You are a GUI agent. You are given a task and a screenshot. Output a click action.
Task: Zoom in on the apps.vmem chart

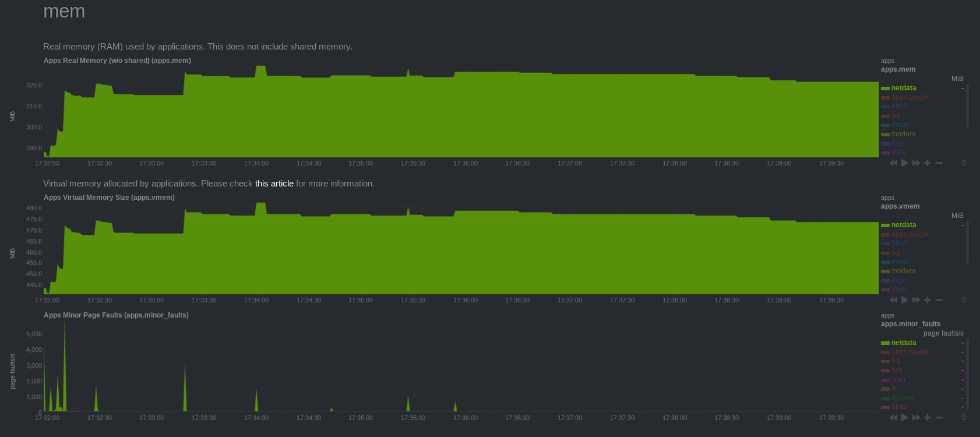click(928, 300)
